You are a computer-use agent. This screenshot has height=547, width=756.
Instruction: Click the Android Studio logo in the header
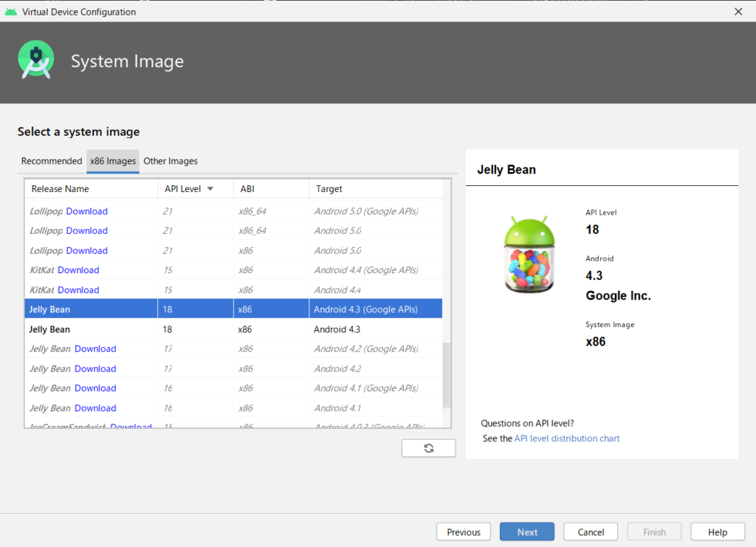(36, 62)
